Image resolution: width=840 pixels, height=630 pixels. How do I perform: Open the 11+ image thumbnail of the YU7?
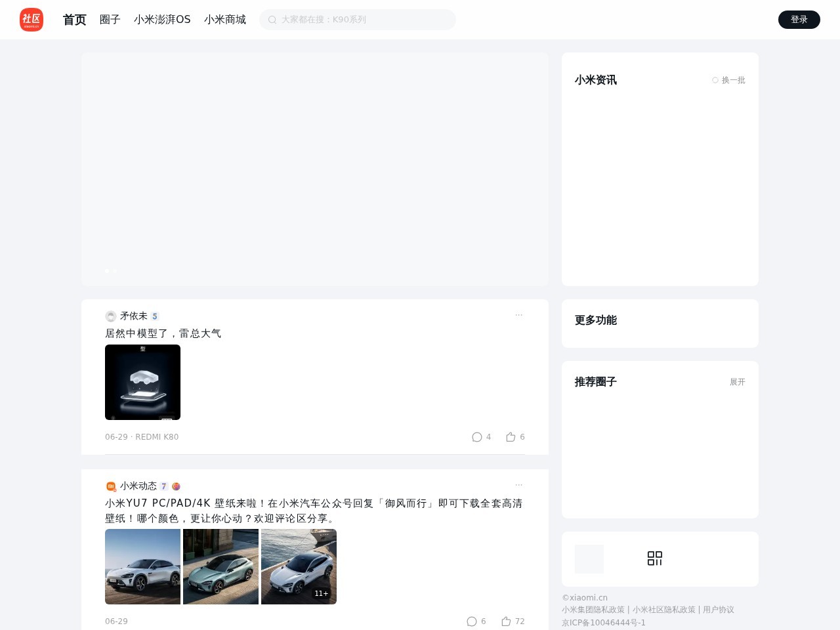point(299,566)
